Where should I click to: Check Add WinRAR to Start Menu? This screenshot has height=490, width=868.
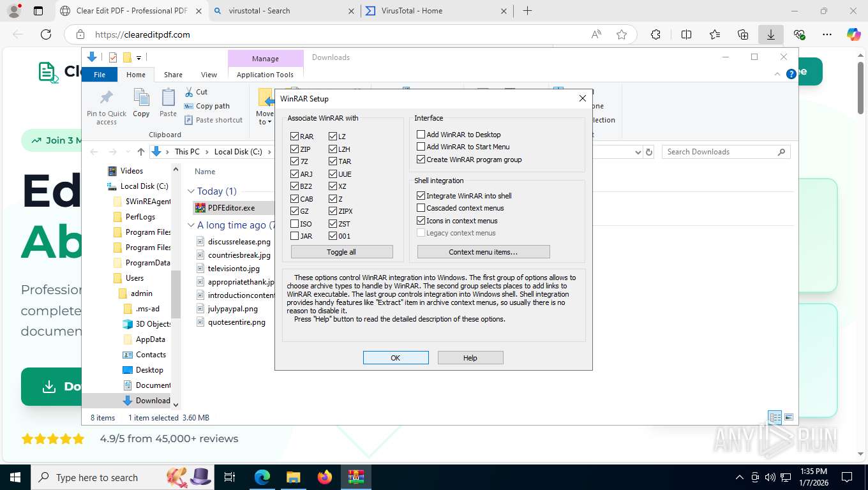point(421,147)
